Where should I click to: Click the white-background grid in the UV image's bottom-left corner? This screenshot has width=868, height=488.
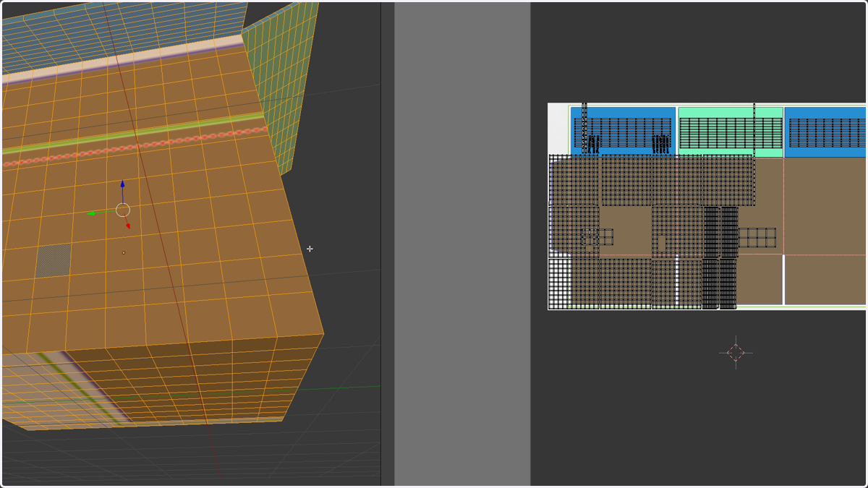click(x=560, y=283)
